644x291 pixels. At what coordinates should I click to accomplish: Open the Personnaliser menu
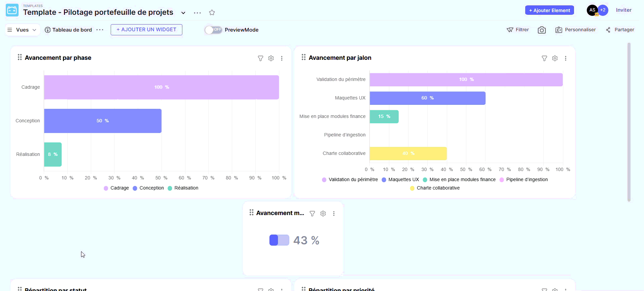(575, 30)
